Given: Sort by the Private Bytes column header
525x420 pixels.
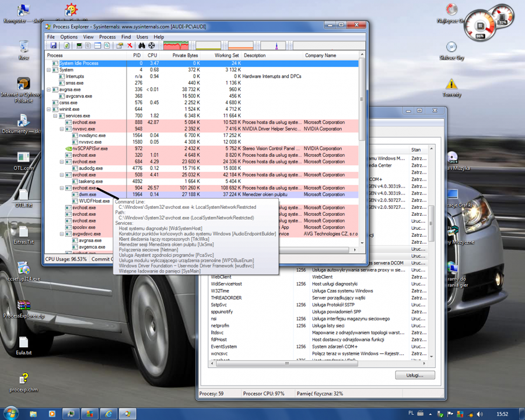Looking at the screenshot, I should 180,55.
